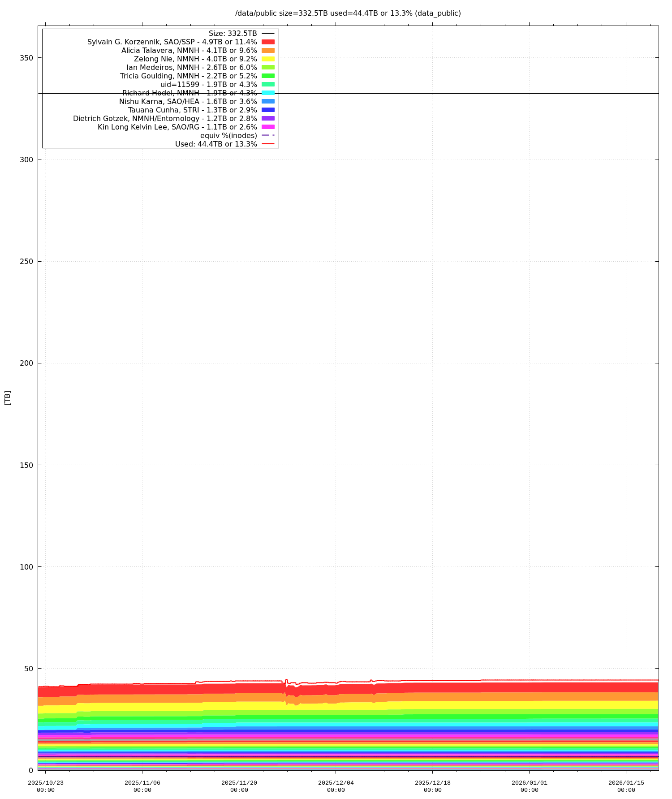Select the green Tricia Goulding legend swatch
The height and width of the screenshot is (799, 672).
(x=268, y=76)
